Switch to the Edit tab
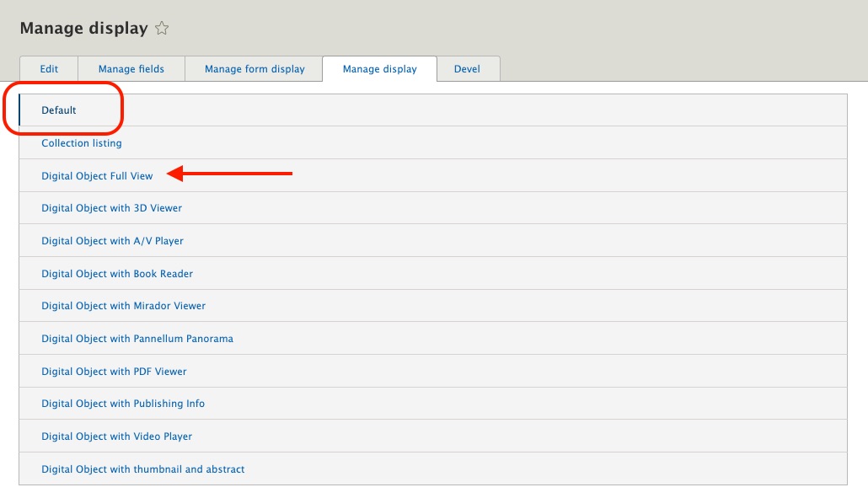868x498 pixels. (x=49, y=69)
